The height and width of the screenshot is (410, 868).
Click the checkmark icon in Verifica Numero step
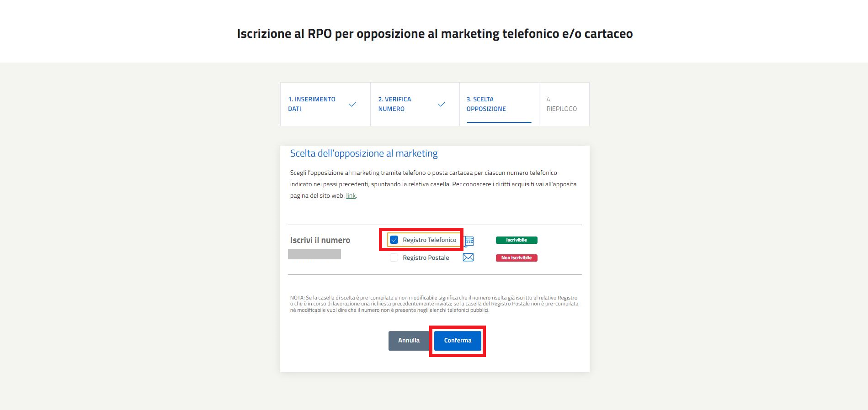click(x=442, y=105)
